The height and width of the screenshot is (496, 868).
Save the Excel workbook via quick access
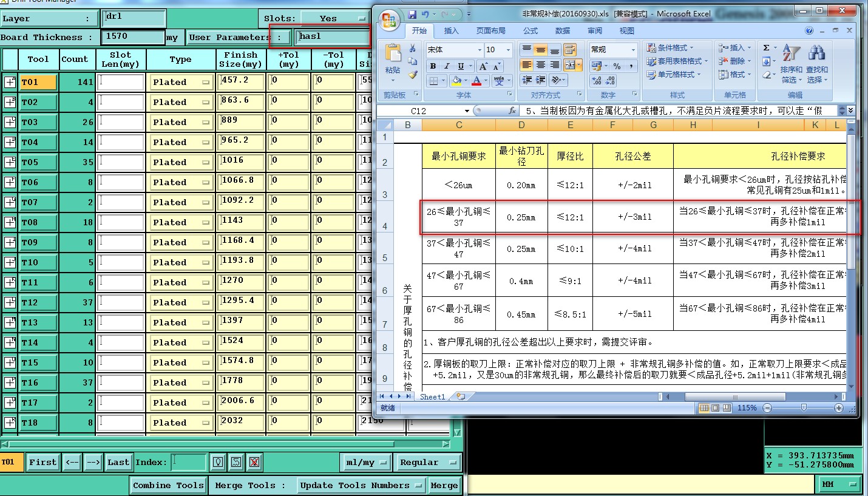tap(412, 13)
